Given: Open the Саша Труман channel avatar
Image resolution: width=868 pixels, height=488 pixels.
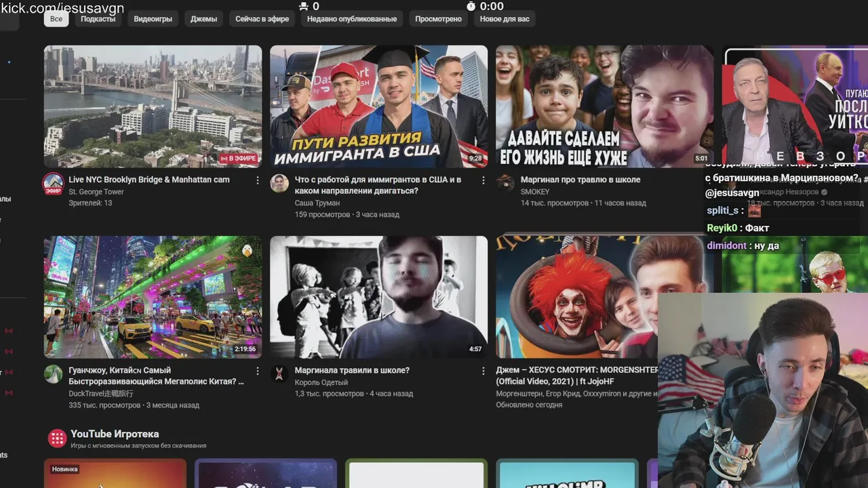Looking at the screenshot, I should [x=279, y=183].
